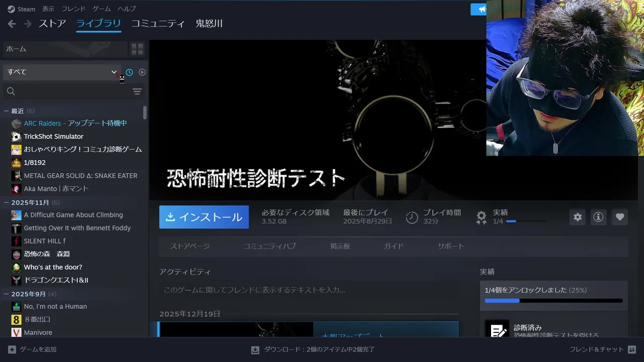Add game to favorites heart icon
Viewport: 644px width, 362px height.
click(620, 217)
